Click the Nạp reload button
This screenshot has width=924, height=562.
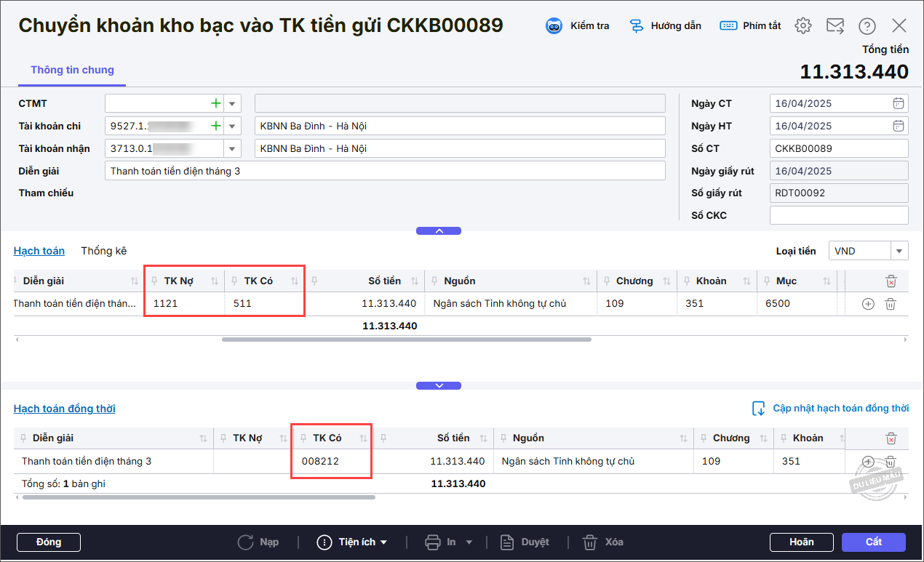(x=258, y=542)
